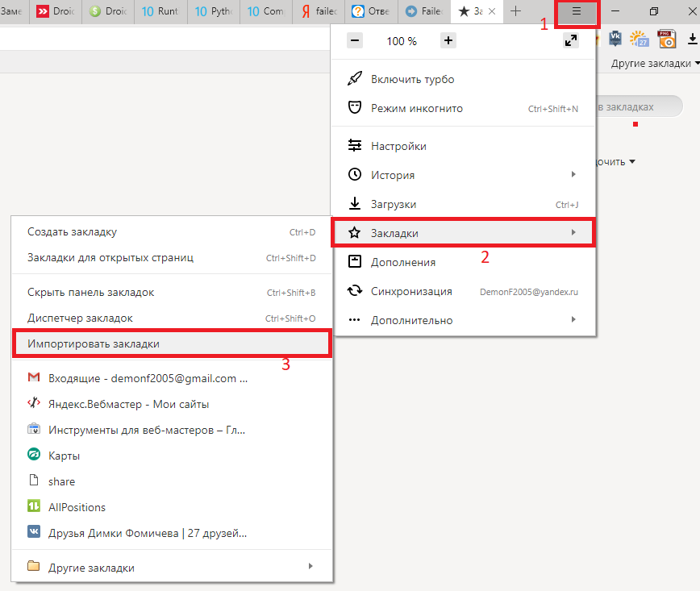The height and width of the screenshot is (591, 700).
Task: Open Загрузки downloads entry
Action: (394, 204)
